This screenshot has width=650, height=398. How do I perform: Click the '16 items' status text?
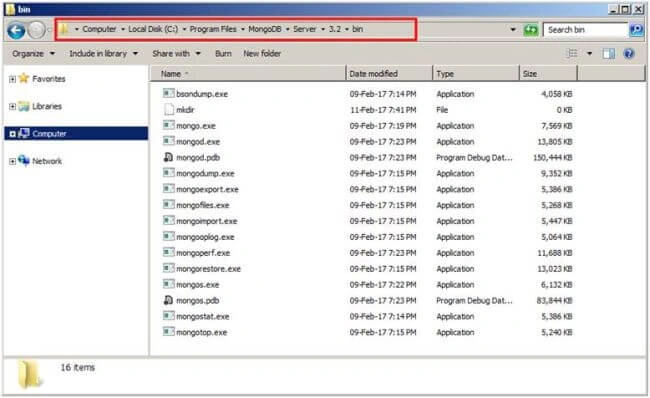pos(78,367)
